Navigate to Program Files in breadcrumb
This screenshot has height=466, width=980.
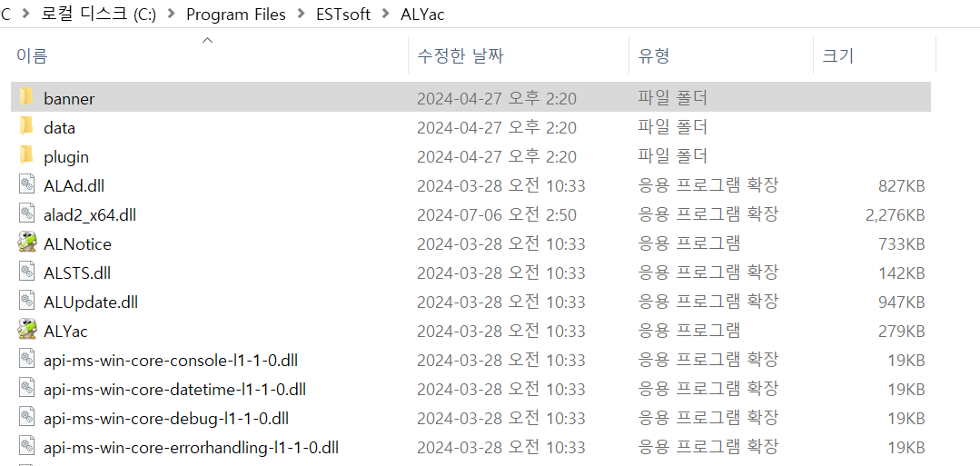[x=236, y=14]
